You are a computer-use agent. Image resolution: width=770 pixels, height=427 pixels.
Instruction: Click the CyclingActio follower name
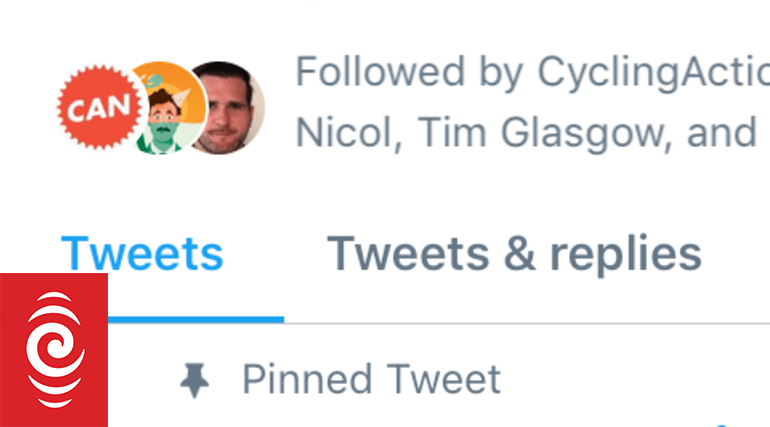[654, 73]
